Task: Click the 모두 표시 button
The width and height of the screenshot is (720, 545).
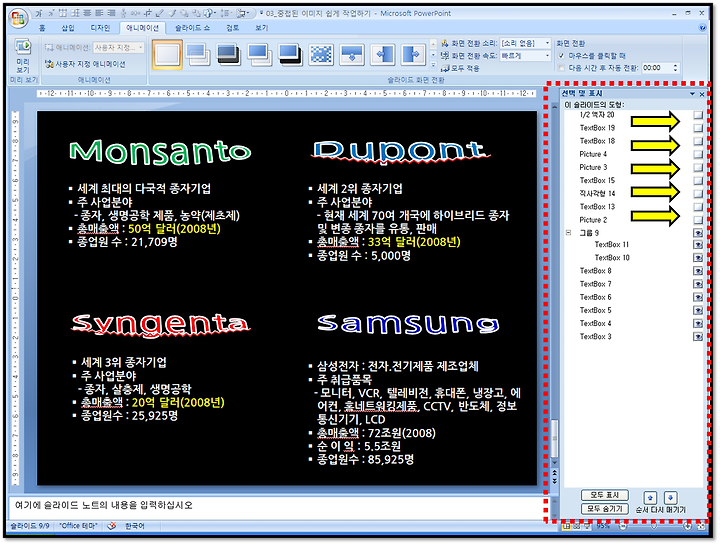Action: click(604, 495)
